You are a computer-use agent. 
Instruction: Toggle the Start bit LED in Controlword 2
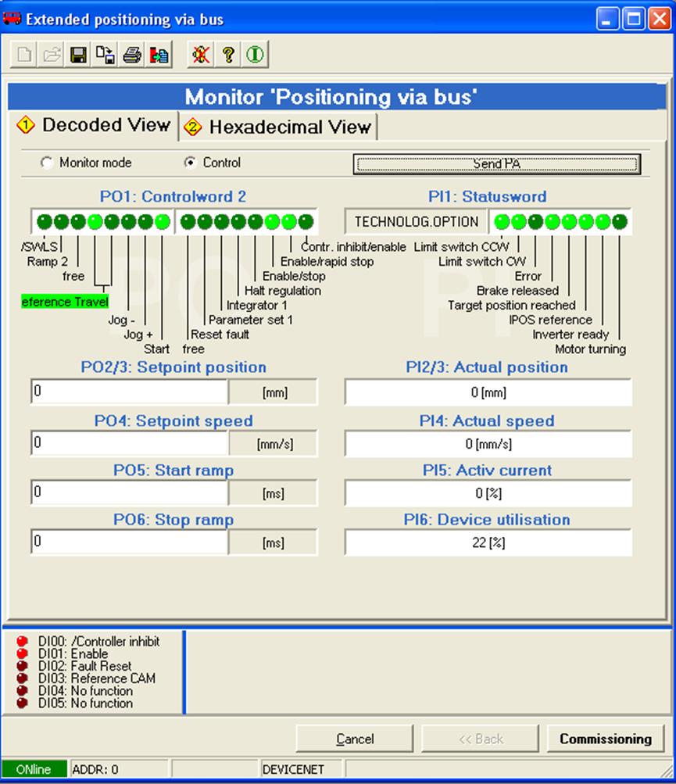(162, 221)
